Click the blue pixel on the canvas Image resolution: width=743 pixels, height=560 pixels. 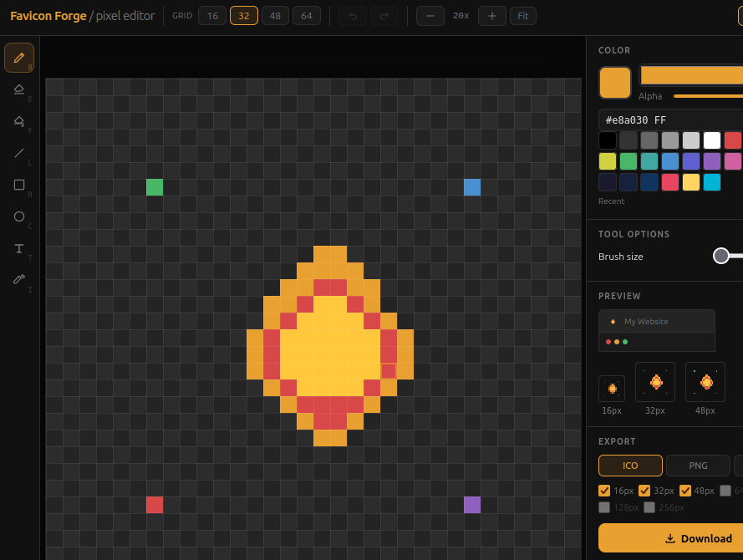click(x=472, y=187)
